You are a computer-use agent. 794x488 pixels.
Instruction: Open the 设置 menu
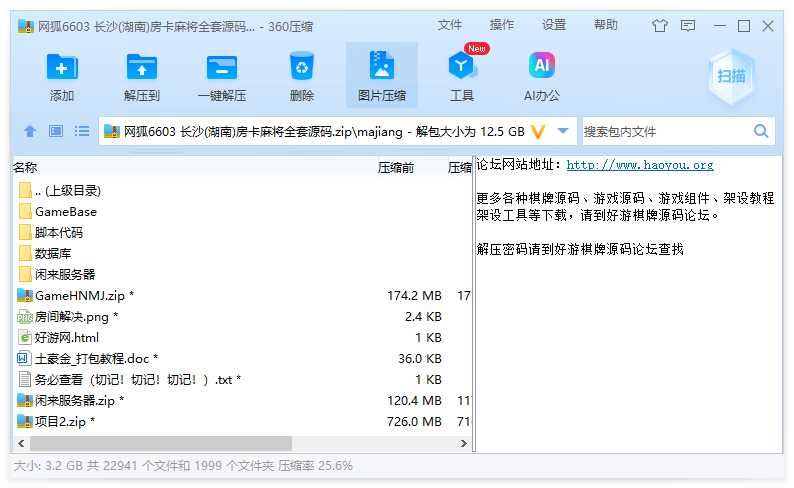(554, 25)
